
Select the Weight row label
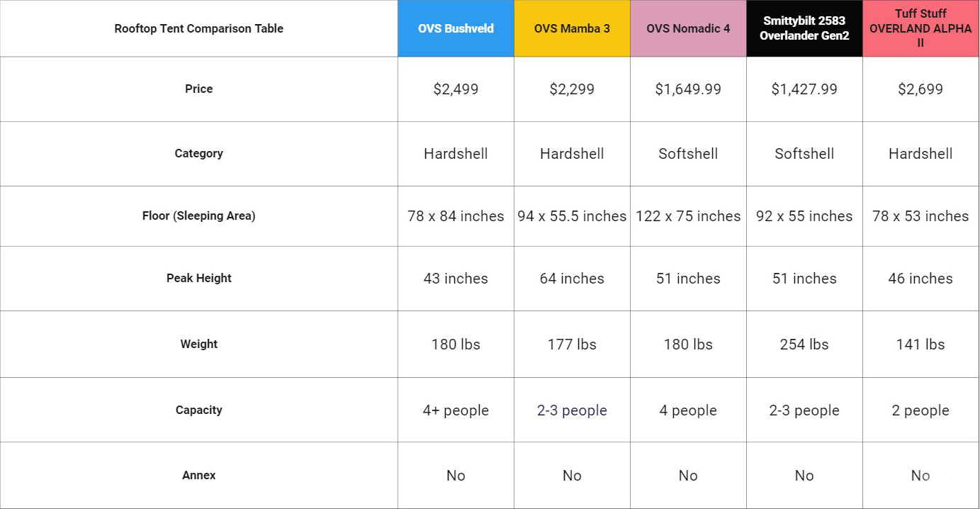point(199,344)
